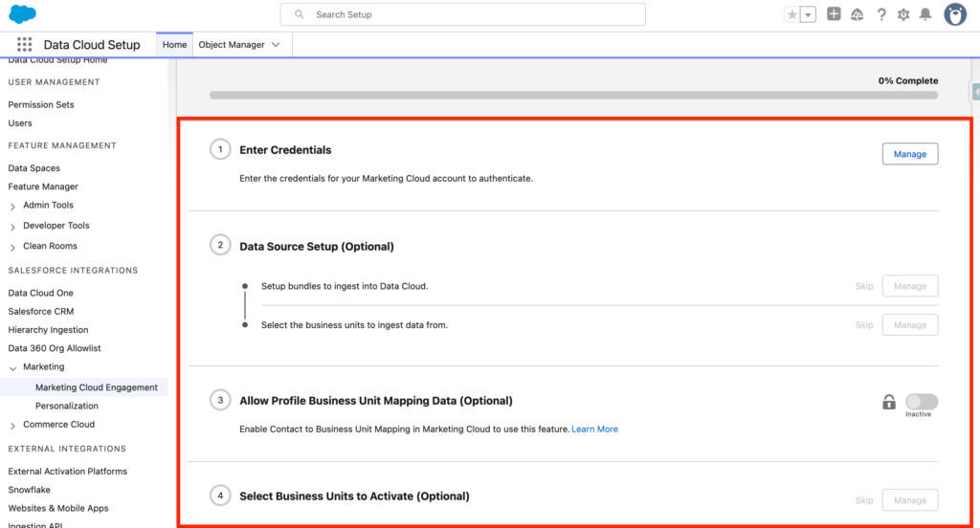Screen dimensions: 980x528
Task: Select the Home tab
Action: 174,45
